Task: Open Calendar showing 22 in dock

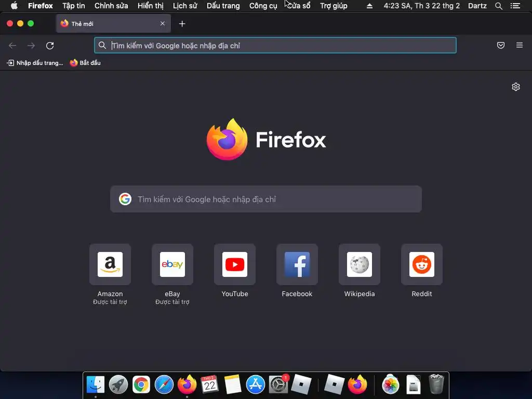Action: (209, 384)
